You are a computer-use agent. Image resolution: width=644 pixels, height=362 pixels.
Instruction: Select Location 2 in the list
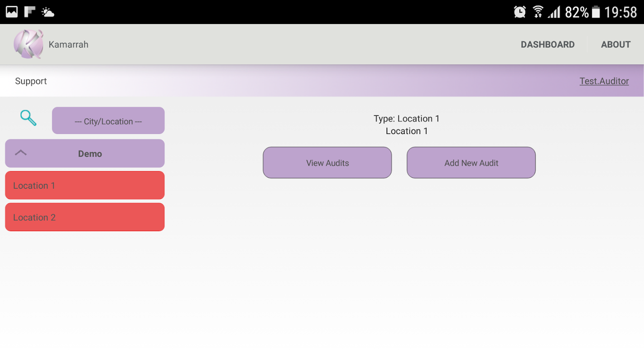(x=85, y=217)
